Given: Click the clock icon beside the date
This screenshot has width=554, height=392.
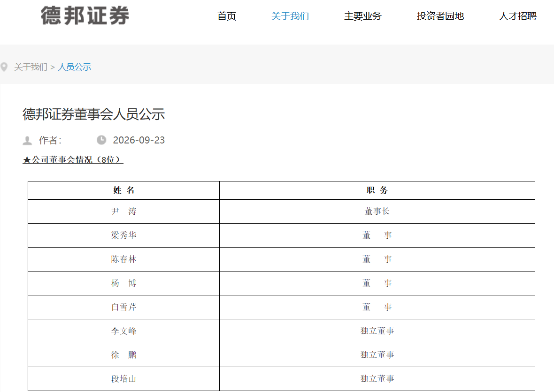Looking at the screenshot, I should click(x=101, y=140).
